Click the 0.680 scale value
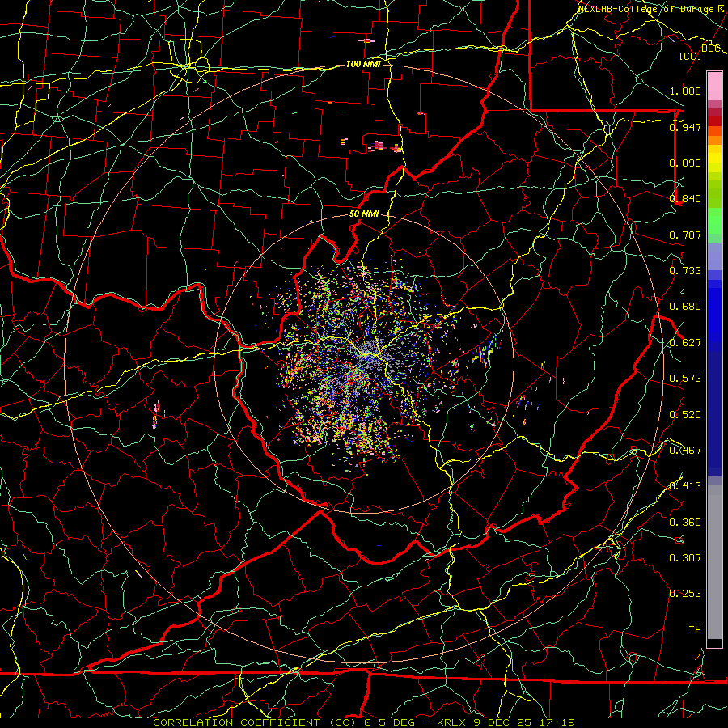The width and height of the screenshot is (728, 728). coord(685,307)
